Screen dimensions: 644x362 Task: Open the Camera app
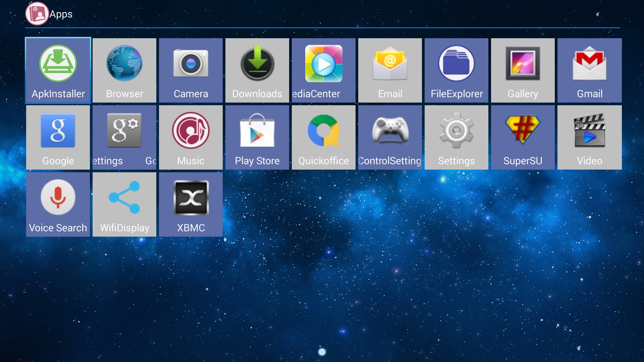(x=191, y=70)
